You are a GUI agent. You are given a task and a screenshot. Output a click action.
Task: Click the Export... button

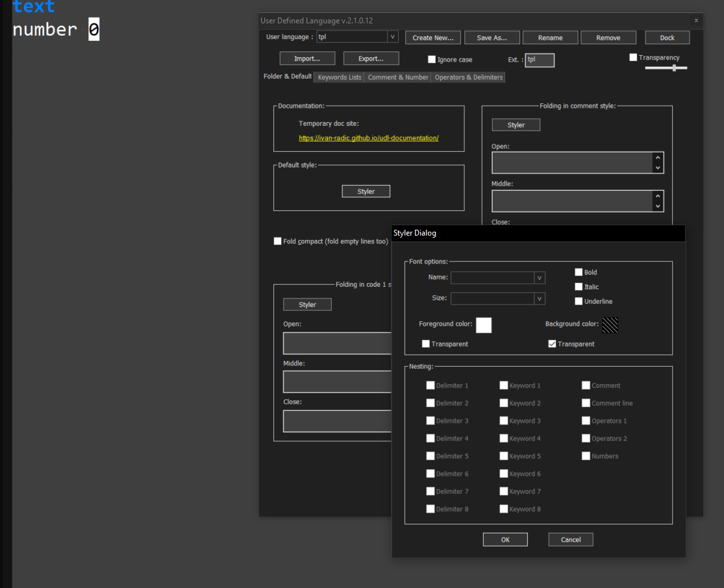371,58
